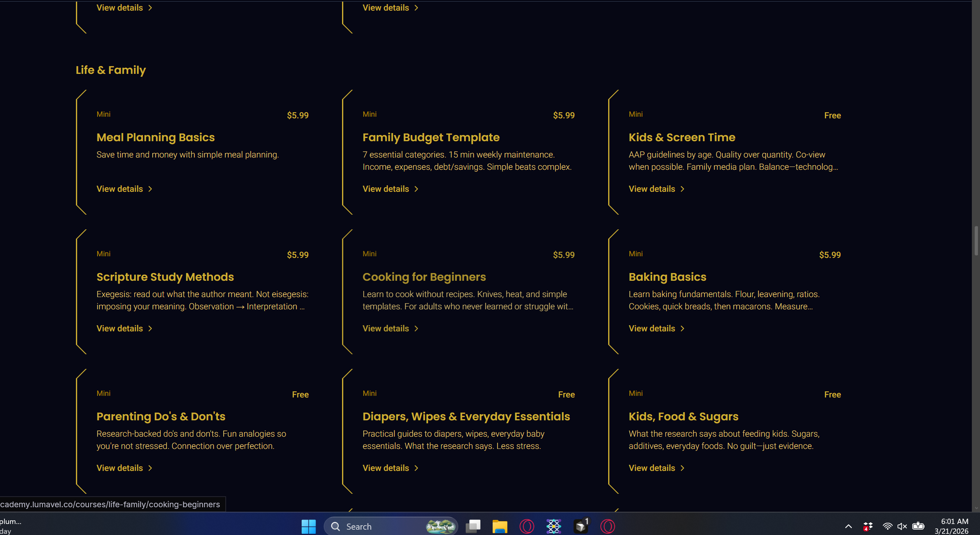Open the cube app showing notification badge 1
This screenshot has height=535, width=980.
[580, 526]
